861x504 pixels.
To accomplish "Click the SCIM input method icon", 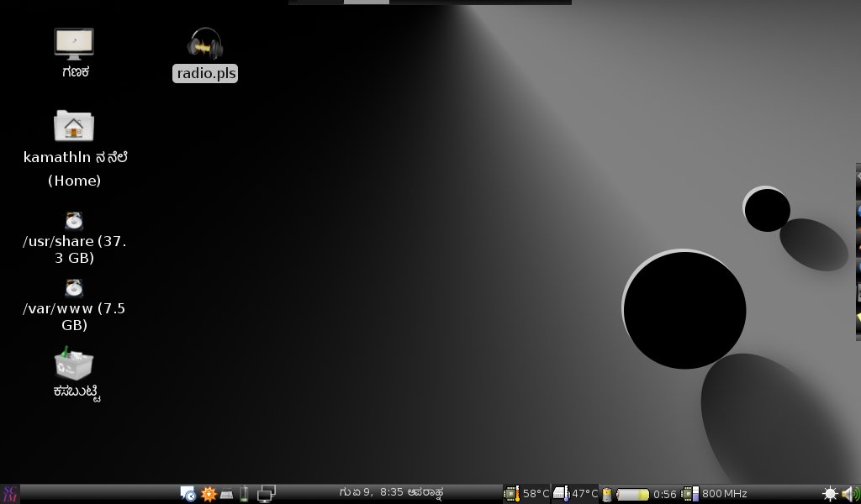I will pos(10,494).
